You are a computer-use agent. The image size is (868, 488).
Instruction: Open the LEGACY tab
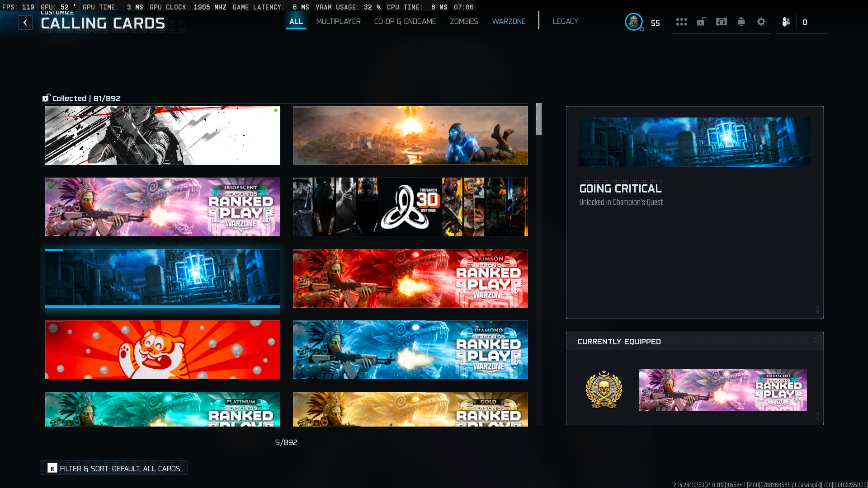565,22
